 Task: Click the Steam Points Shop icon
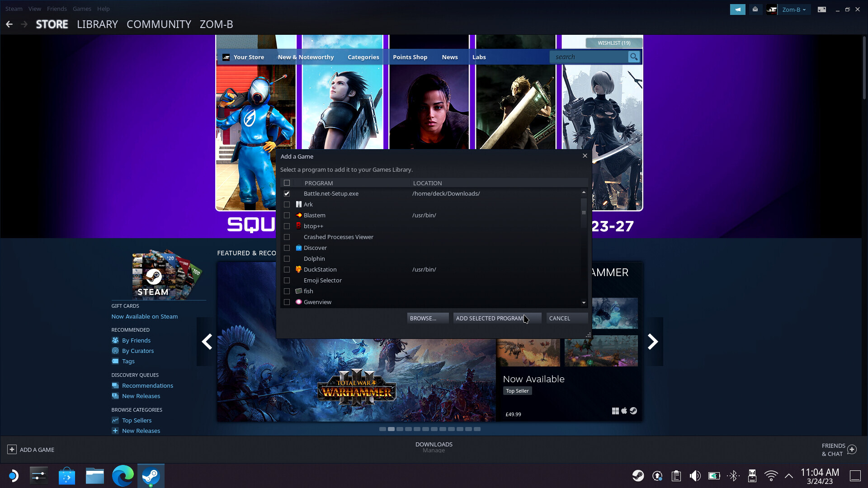(410, 56)
